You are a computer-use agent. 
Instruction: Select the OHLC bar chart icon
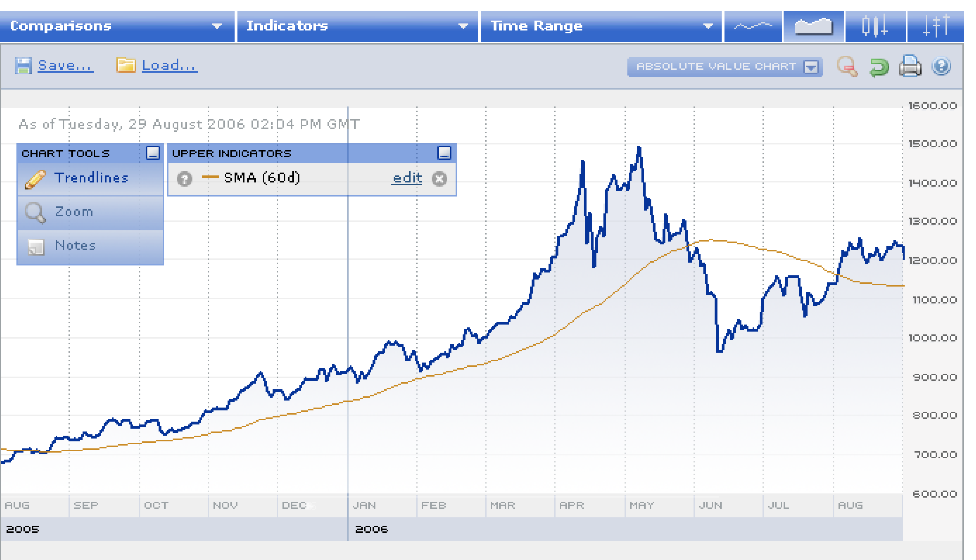935,26
